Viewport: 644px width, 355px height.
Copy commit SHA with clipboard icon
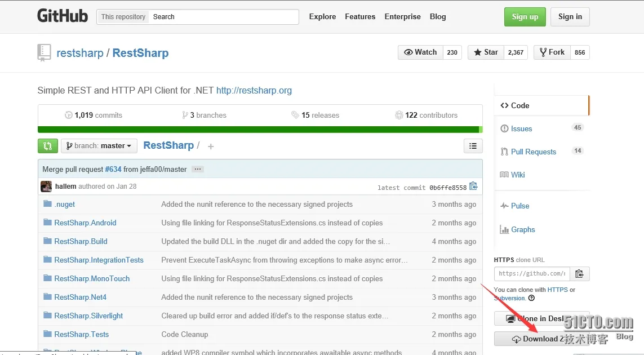click(473, 187)
